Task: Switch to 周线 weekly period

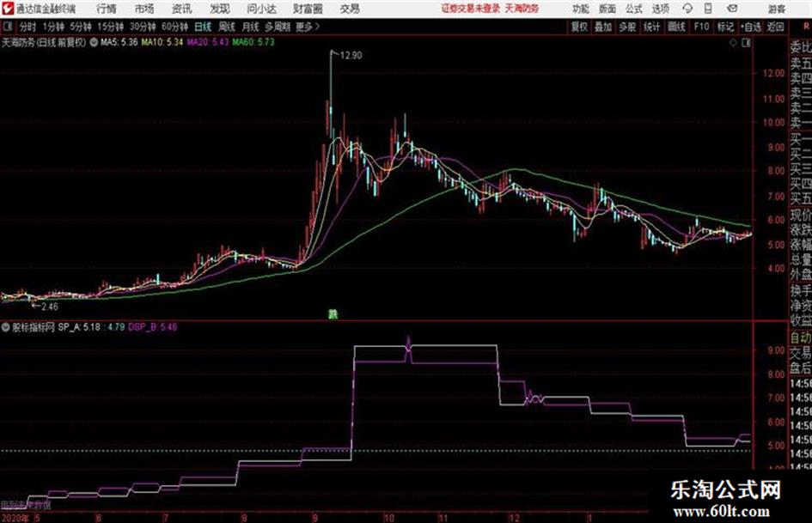Action: 227,27
